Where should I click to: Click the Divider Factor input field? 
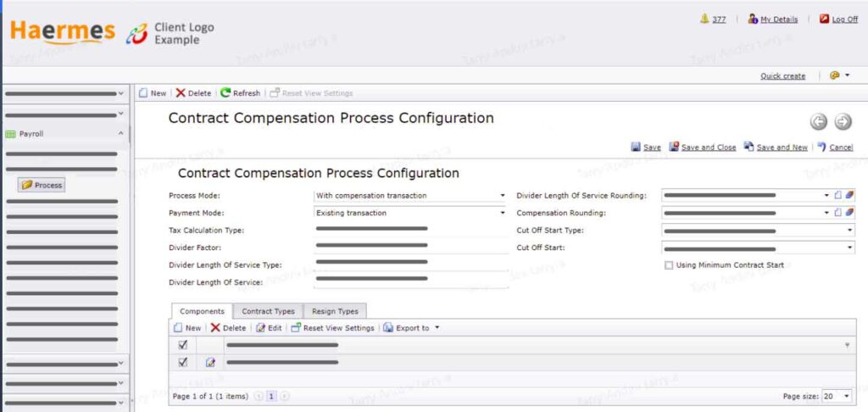(x=410, y=247)
